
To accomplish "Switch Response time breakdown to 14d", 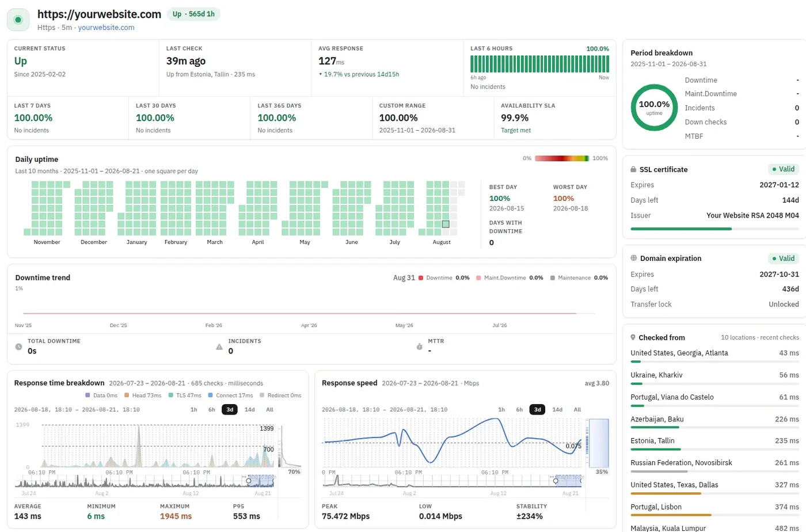I will coord(249,409).
